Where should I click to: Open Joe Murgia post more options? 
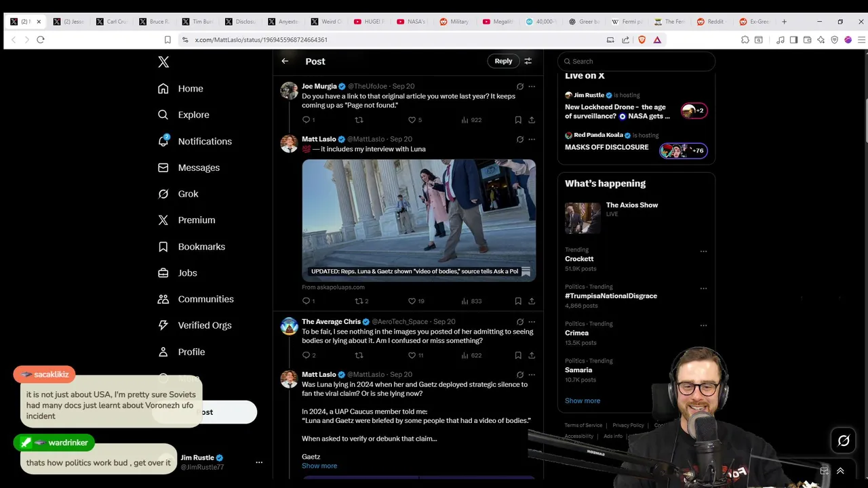click(532, 87)
